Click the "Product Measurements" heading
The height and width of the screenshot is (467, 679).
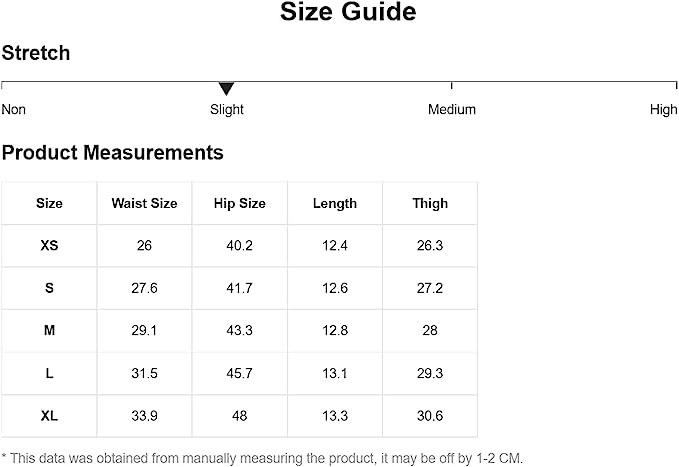tap(113, 153)
